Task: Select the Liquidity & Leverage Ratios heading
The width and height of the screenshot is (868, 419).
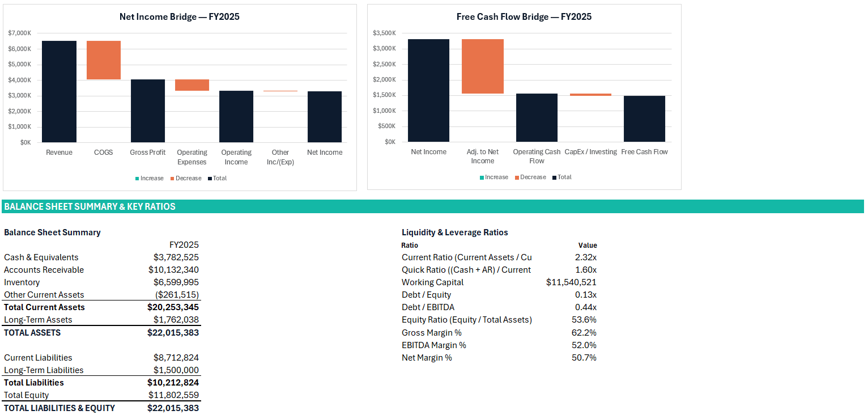Action: tap(455, 232)
